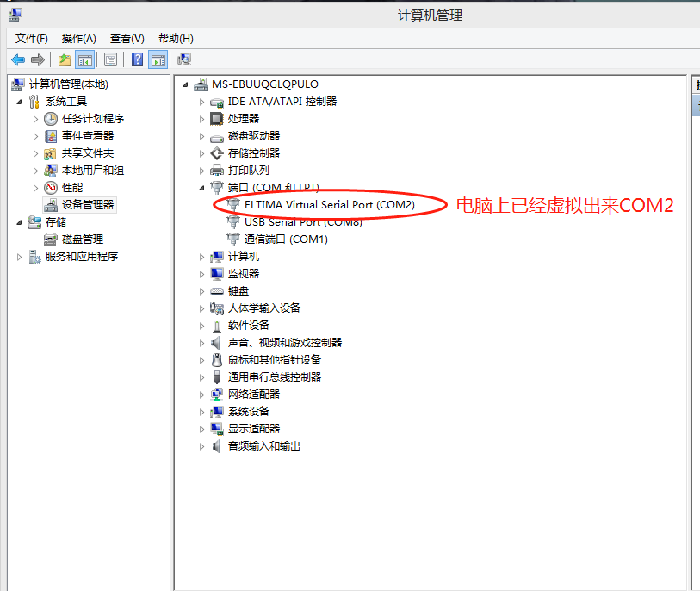The width and height of the screenshot is (700, 591).
Task: Select USB Serial Port (COM8)
Action: pyautogui.click(x=306, y=222)
